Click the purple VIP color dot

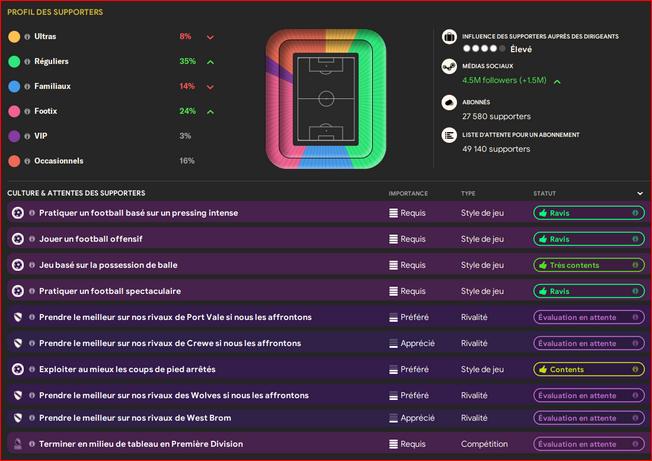click(x=13, y=136)
